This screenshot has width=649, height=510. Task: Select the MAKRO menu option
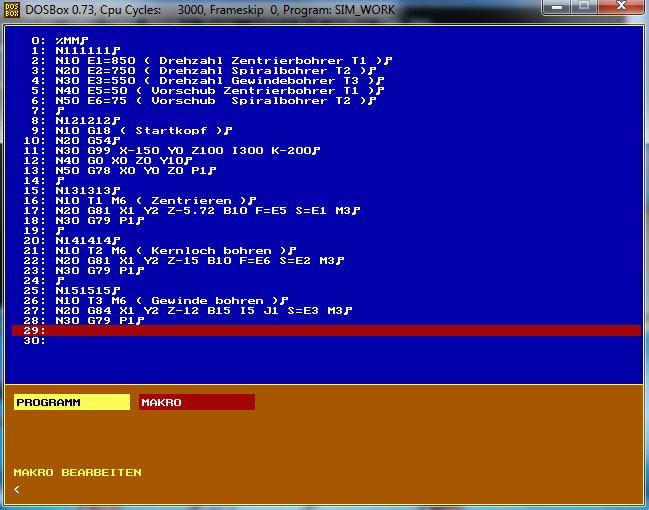point(197,402)
